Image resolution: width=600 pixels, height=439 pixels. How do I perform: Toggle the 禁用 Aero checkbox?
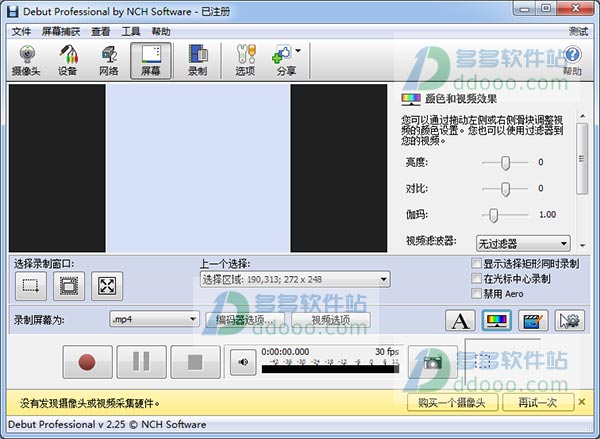click(476, 294)
